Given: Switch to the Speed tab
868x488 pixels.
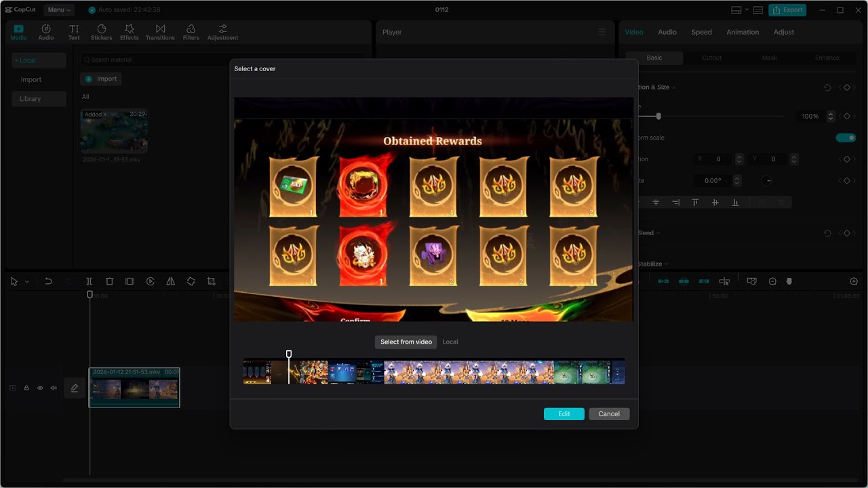Looking at the screenshot, I should tap(701, 32).
